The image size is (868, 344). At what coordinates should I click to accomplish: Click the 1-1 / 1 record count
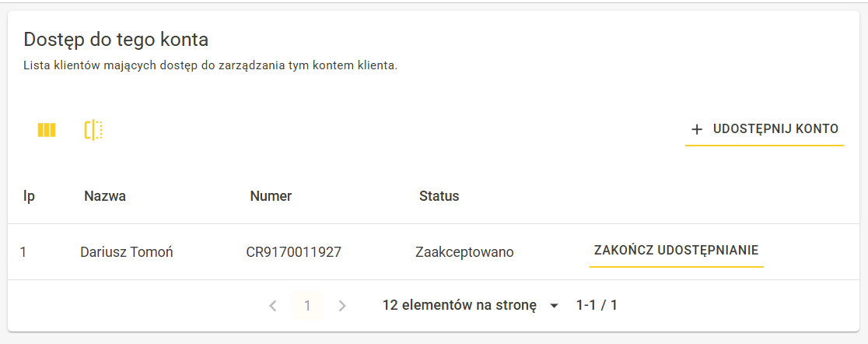tap(597, 305)
